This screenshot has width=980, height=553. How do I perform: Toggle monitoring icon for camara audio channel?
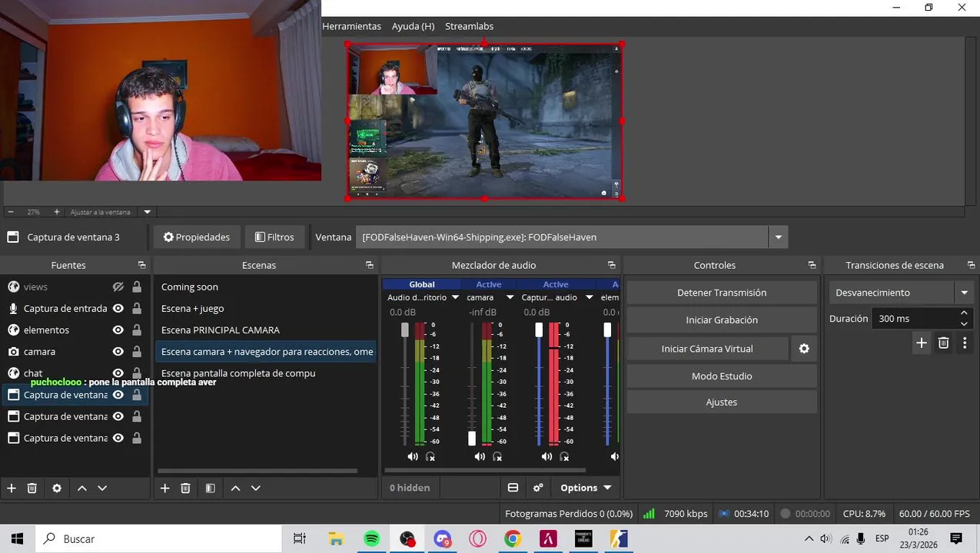[x=497, y=456]
